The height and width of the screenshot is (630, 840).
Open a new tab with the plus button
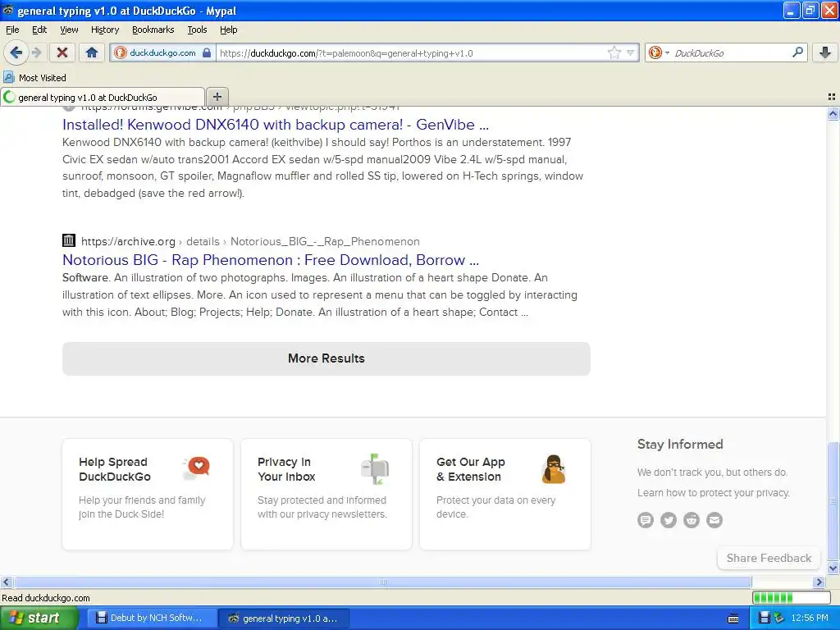(x=217, y=97)
